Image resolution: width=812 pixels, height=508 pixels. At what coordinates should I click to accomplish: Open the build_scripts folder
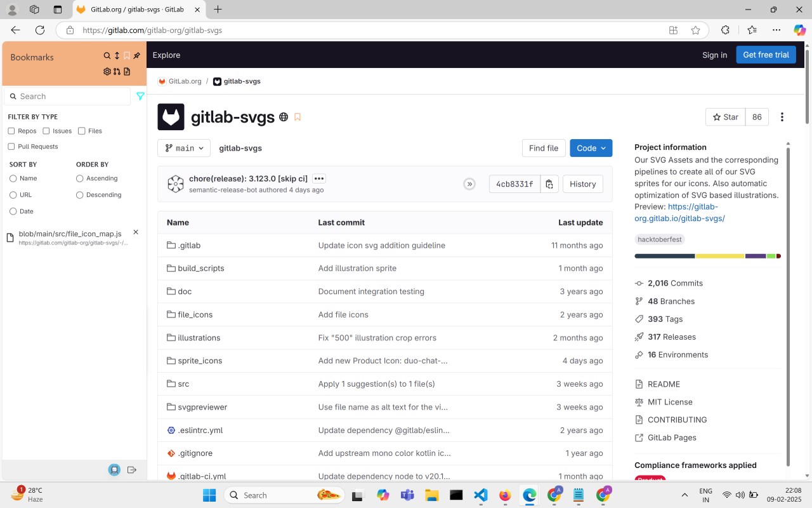pos(201,268)
